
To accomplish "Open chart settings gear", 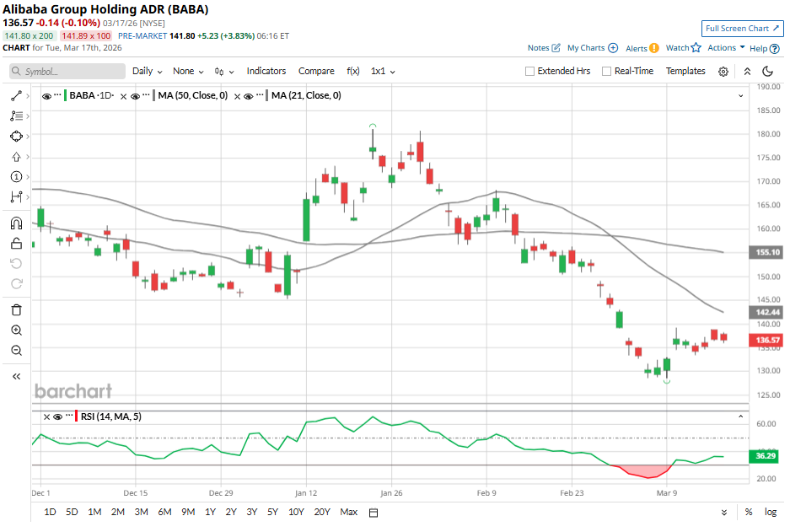I will tap(723, 72).
